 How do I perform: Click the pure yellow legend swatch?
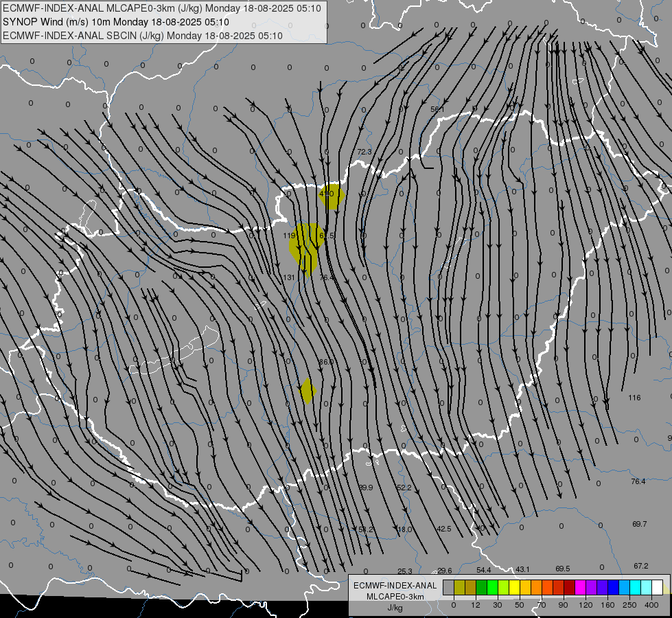[515, 587]
